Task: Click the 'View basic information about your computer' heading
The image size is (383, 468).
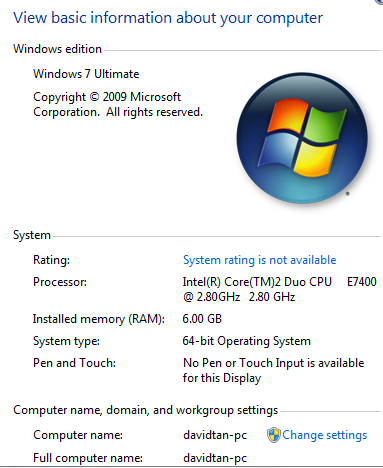Action: coord(168,18)
